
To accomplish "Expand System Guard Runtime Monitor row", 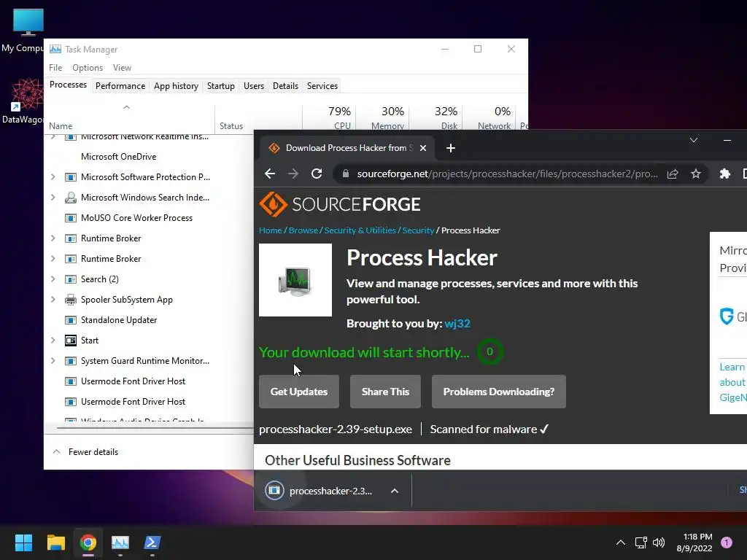I will point(53,361).
